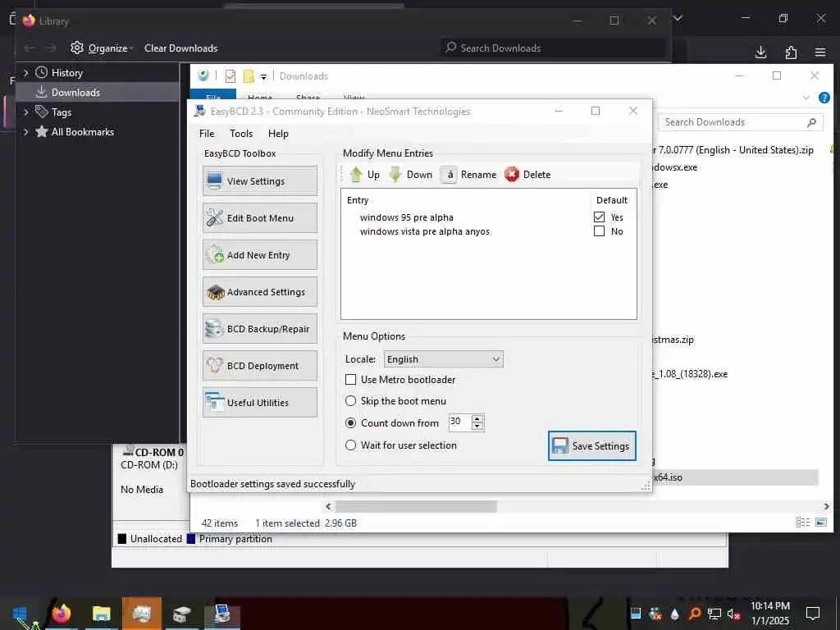This screenshot has width=840, height=630.
Task: Click Clear Downloads in Library
Action: (180, 48)
